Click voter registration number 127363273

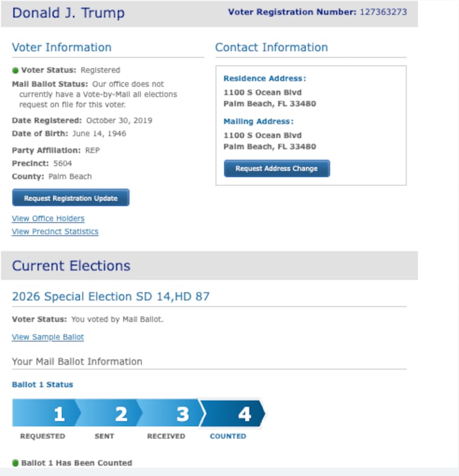(x=383, y=12)
